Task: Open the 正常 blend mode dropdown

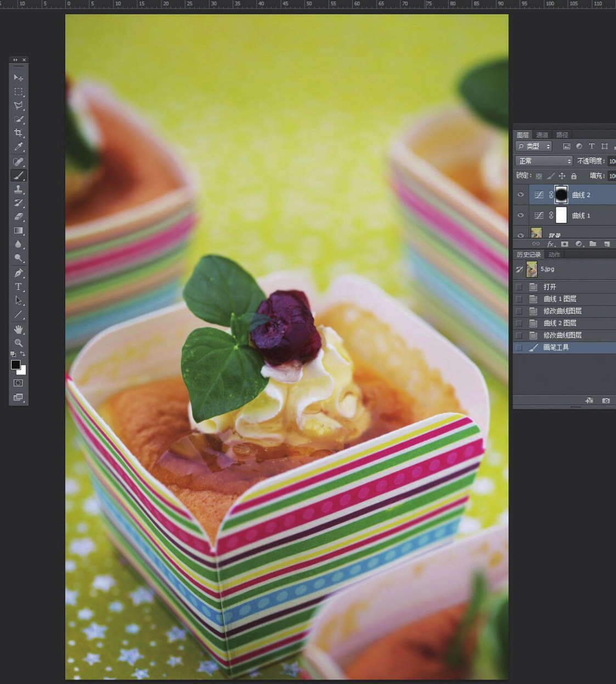Action: (544, 161)
